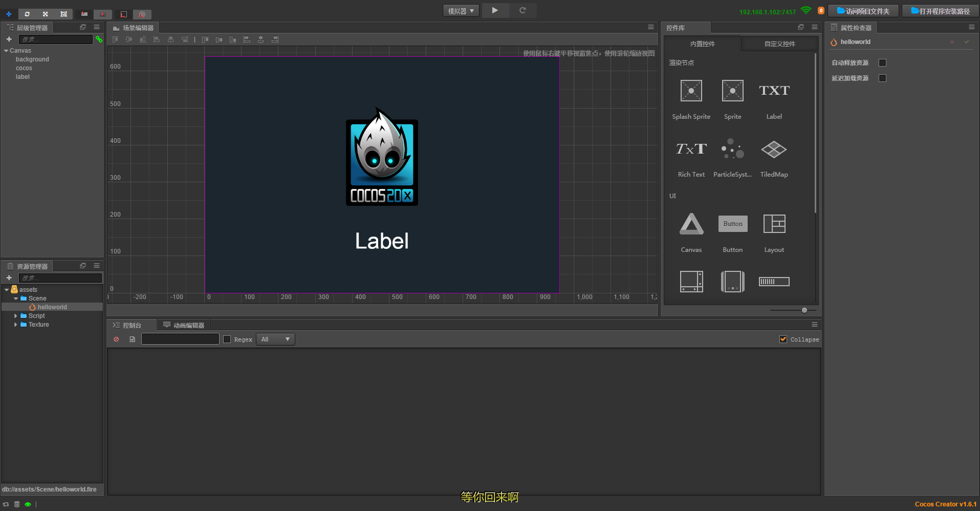
Task: Click the align bottom edges icon
Action: (x=143, y=39)
